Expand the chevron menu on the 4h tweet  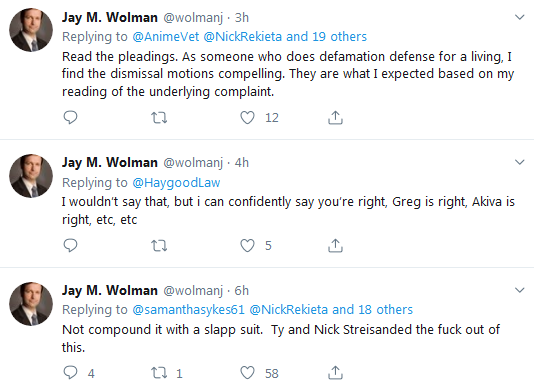[519, 162]
